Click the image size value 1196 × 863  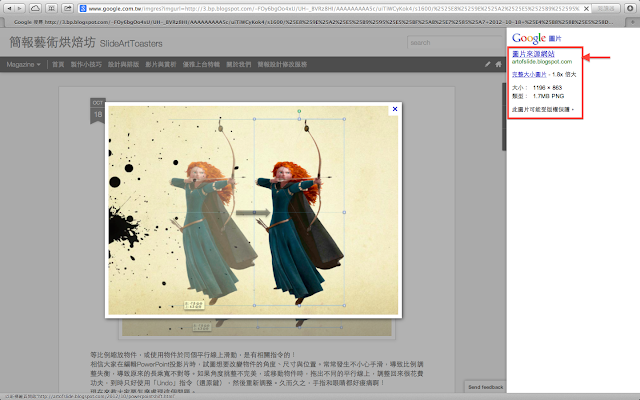coord(547,87)
